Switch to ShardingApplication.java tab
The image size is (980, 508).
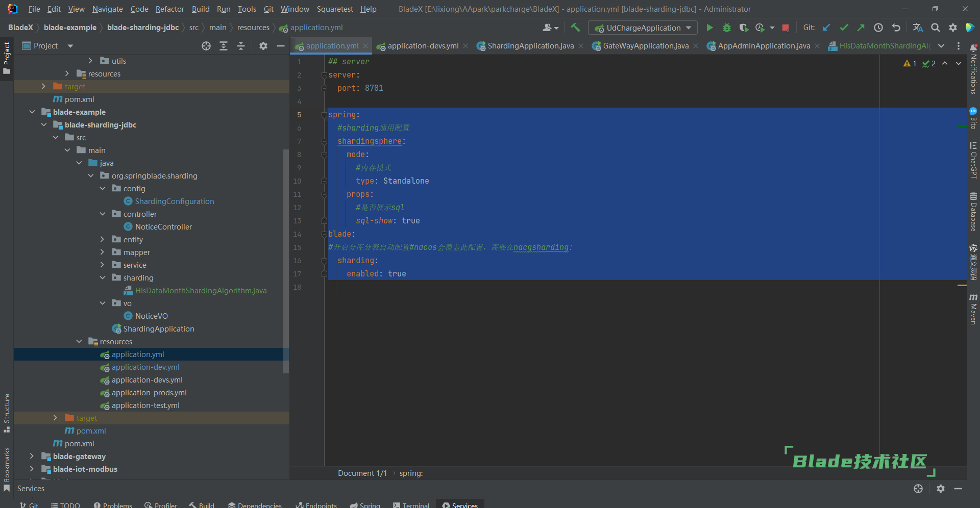click(531, 46)
